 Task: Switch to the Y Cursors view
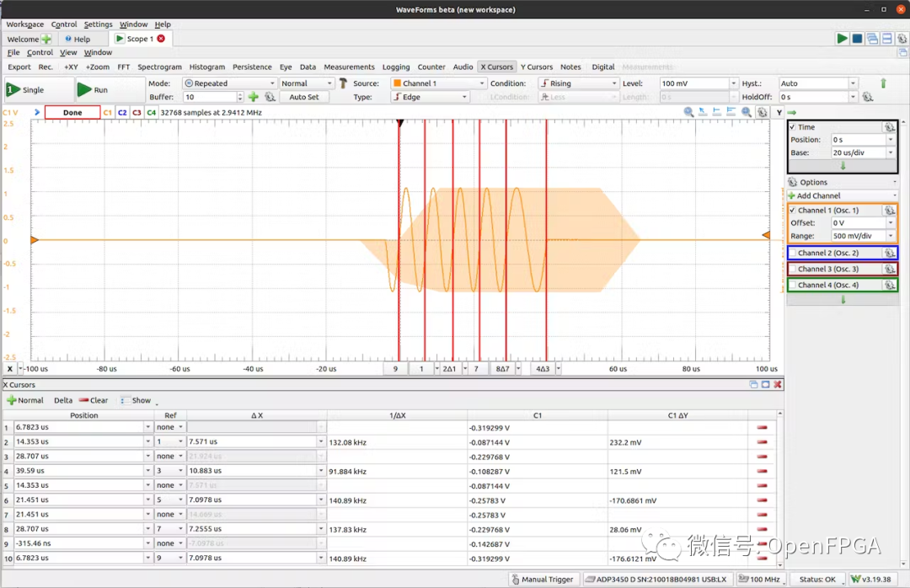(x=536, y=67)
